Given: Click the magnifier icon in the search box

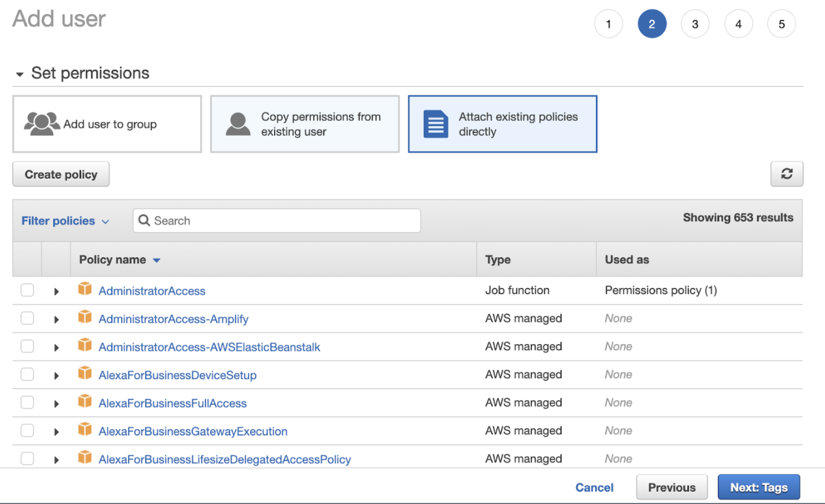Looking at the screenshot, I should pos(144,221).
